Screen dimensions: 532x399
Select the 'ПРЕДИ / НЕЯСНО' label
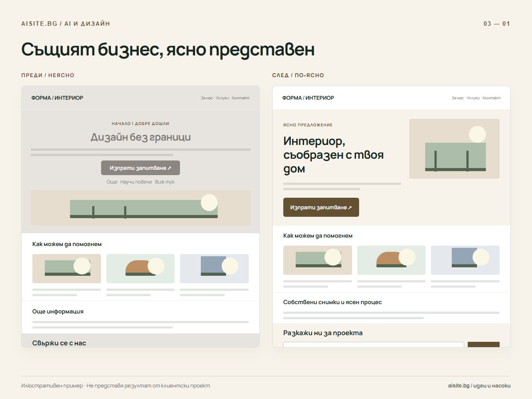[48, 75]
